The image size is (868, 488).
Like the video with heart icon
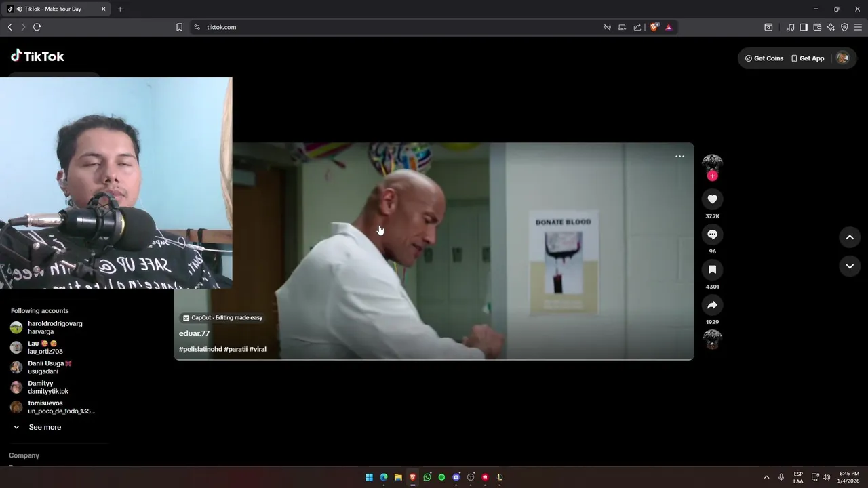coord(712,199)
